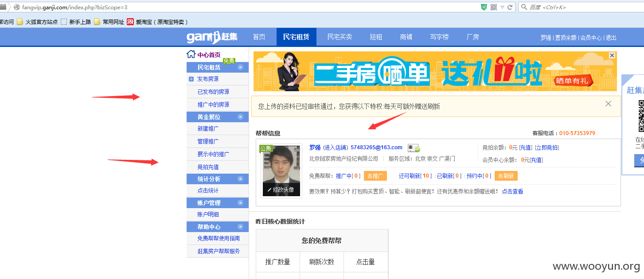Click 置顶余额 in header
This screenshot has width=644, height=279.
[x=566, y=38]
